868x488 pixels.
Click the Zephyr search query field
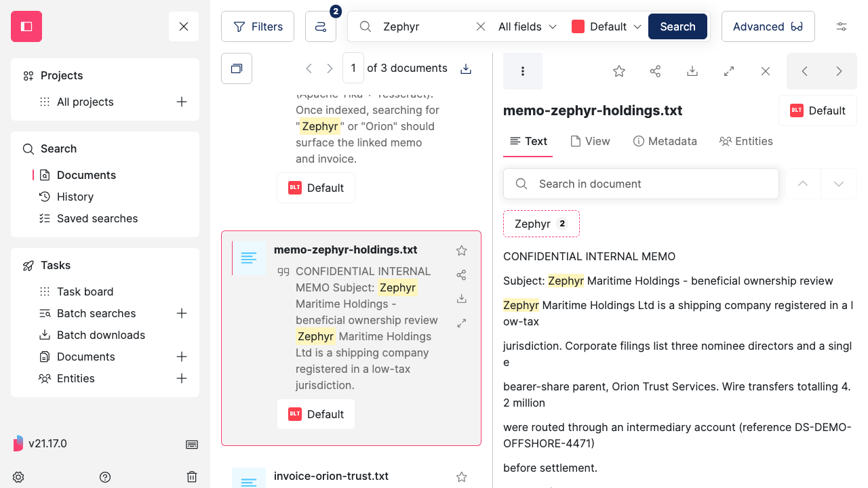pos(424,26)
